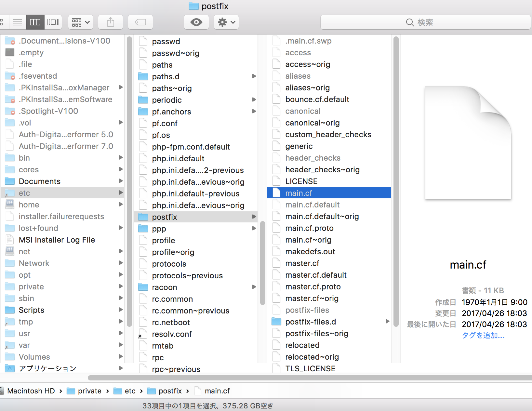Select the custom_header_checks file
This screenshot has width=532, height=411.
tap(329, 135)
